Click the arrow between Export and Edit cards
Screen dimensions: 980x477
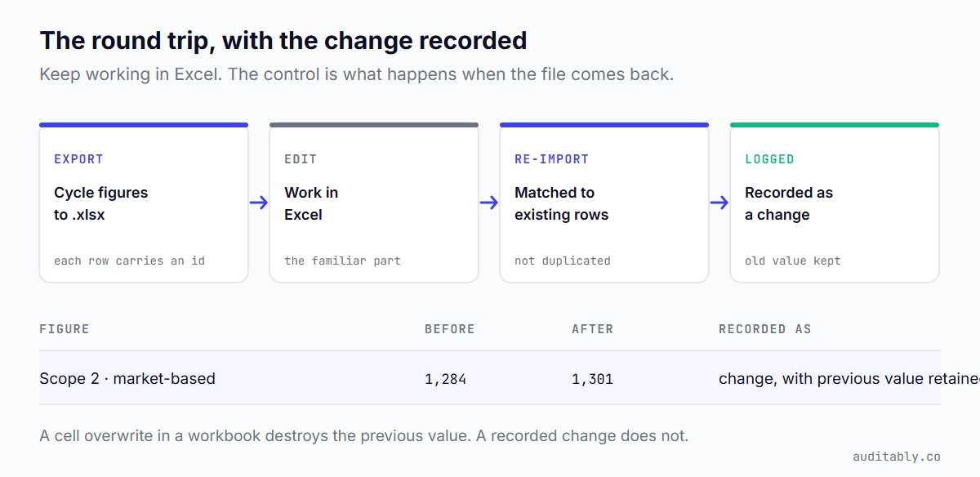259,203
